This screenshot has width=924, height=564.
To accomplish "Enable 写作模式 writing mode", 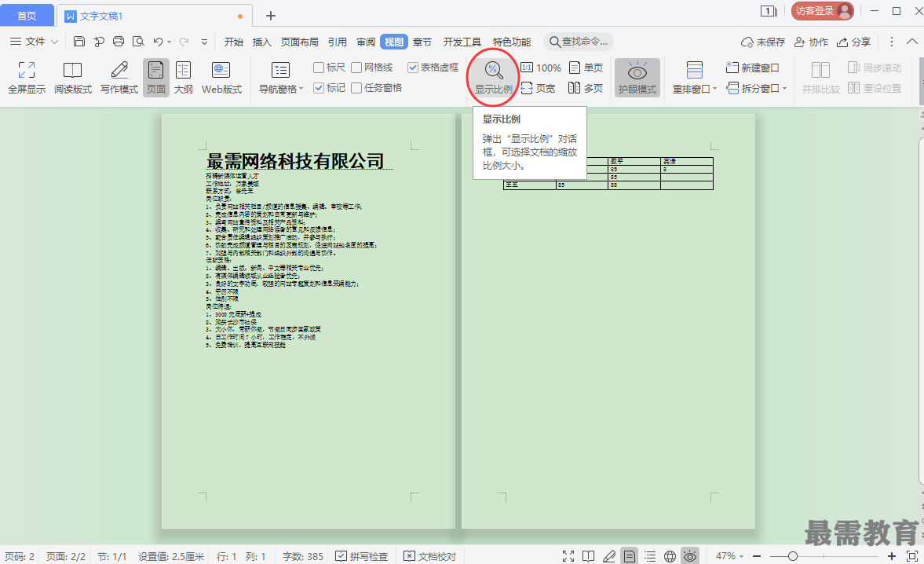I will [119, 77].
